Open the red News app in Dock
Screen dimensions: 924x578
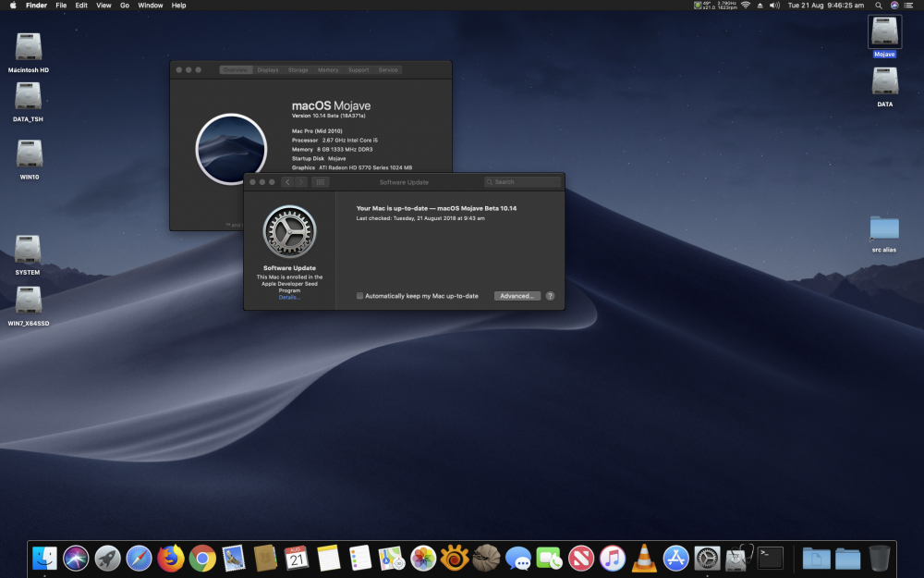point(581,558)
